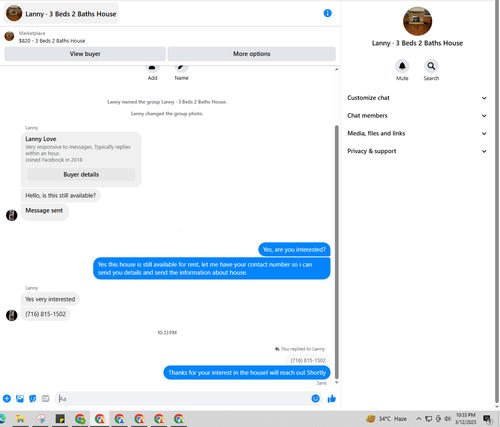Show hidden system tray icons
Viewport: 500px width, 427px height.
click(x=418, y=419)
